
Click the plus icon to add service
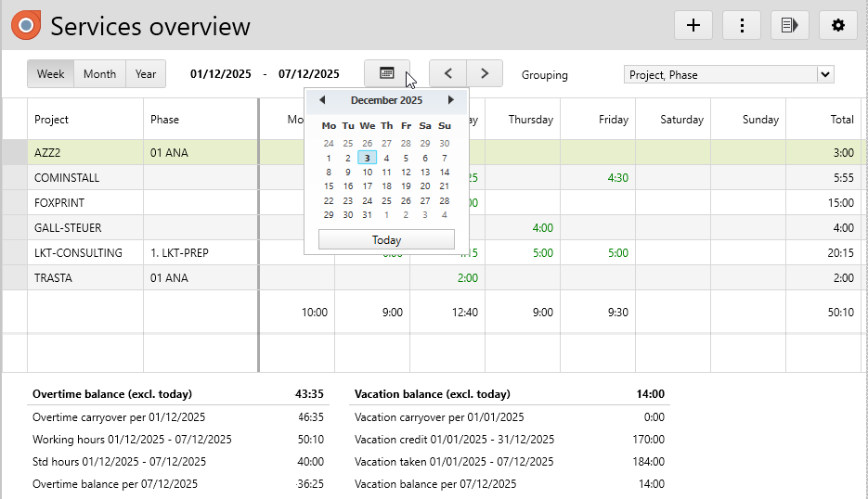693,25
